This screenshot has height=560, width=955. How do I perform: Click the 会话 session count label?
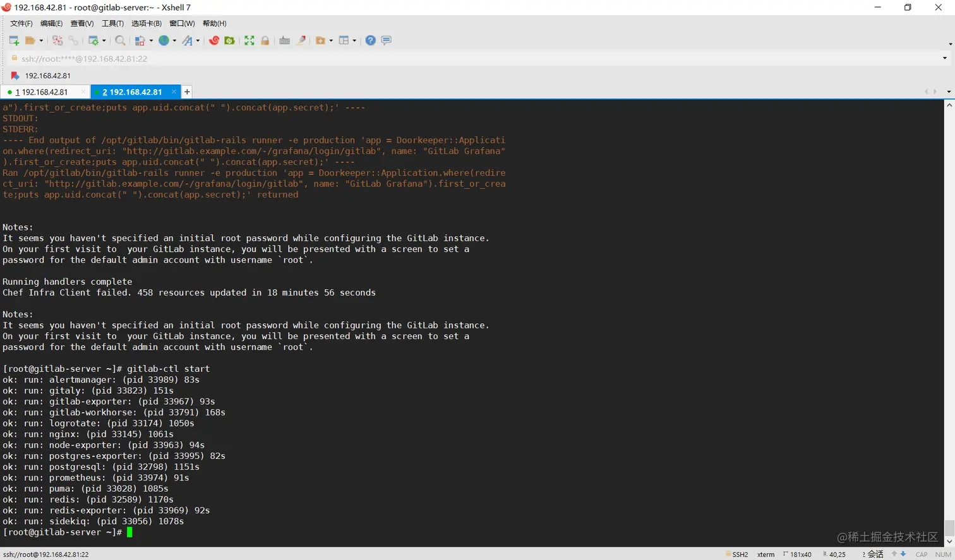pos(874,554)
